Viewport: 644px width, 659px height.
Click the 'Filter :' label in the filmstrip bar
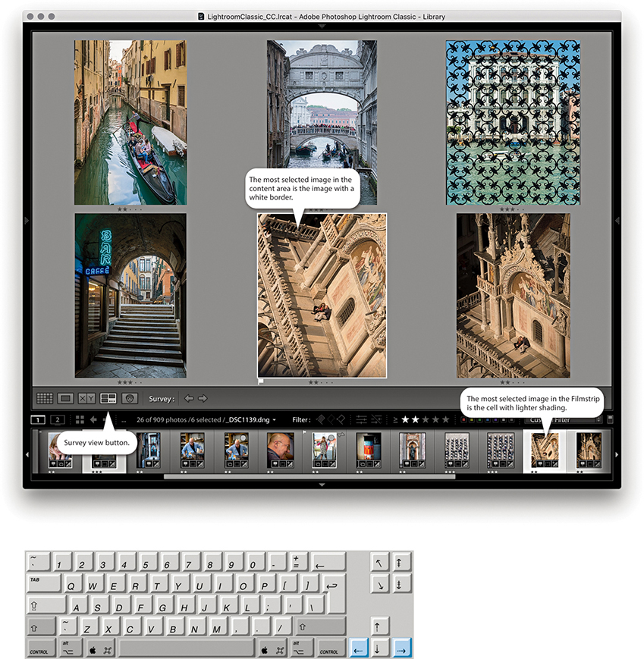coord(301,419)
